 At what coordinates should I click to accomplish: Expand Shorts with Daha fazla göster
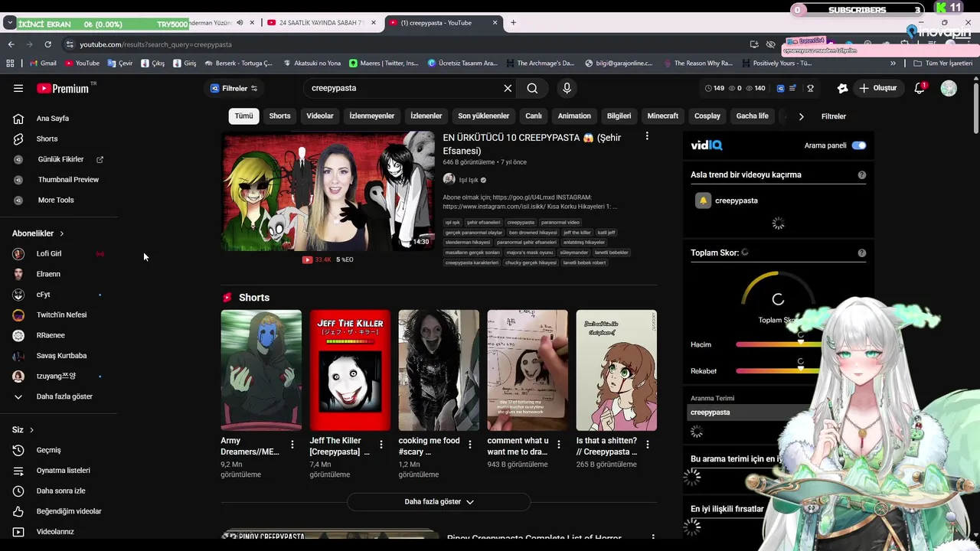click(439, 502)
